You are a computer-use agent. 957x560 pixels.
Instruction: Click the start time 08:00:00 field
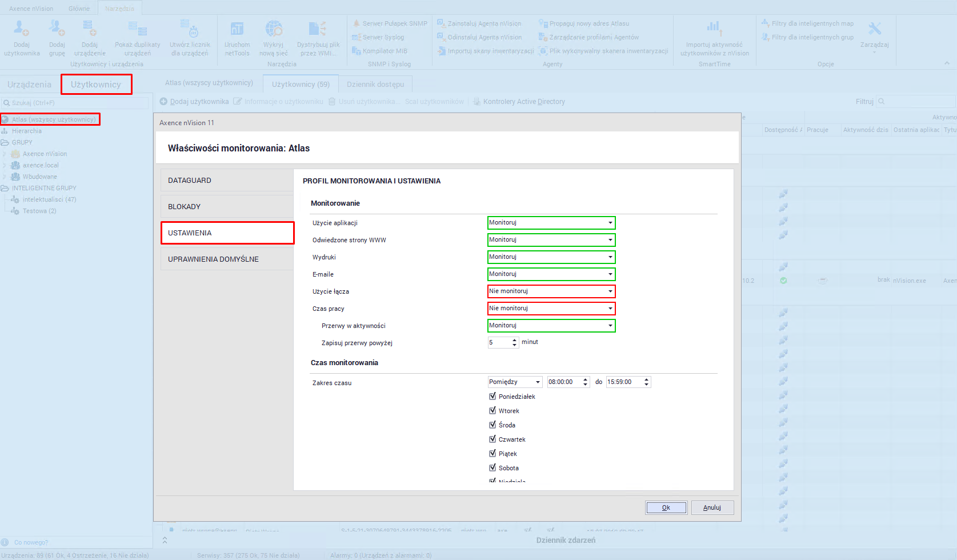[x=563, y=382]
